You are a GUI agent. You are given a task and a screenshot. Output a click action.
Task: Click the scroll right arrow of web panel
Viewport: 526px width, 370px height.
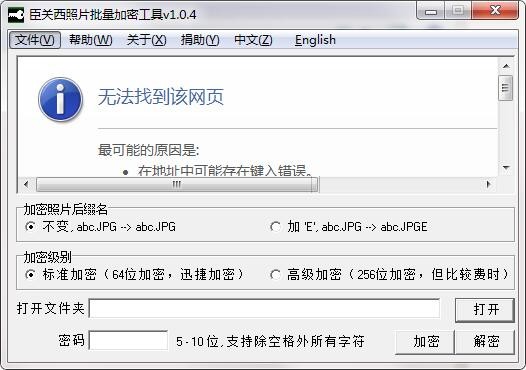(x=488, y=184)
